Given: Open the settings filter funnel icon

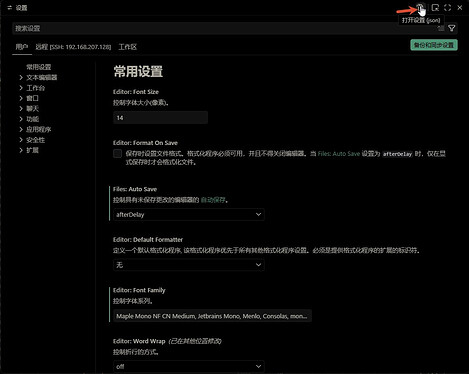Looking at the screenshot, I should point(452,28).
